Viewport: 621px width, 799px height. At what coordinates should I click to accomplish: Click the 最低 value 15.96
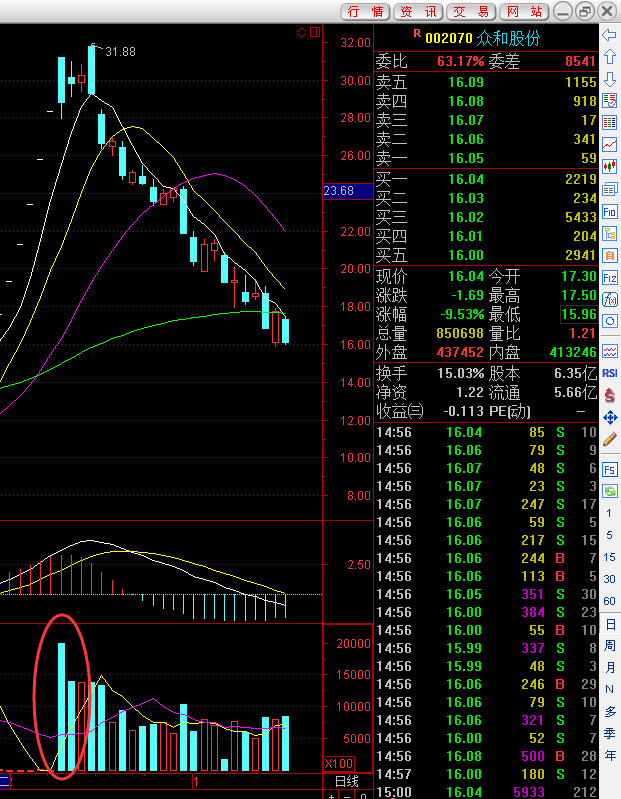579,314
